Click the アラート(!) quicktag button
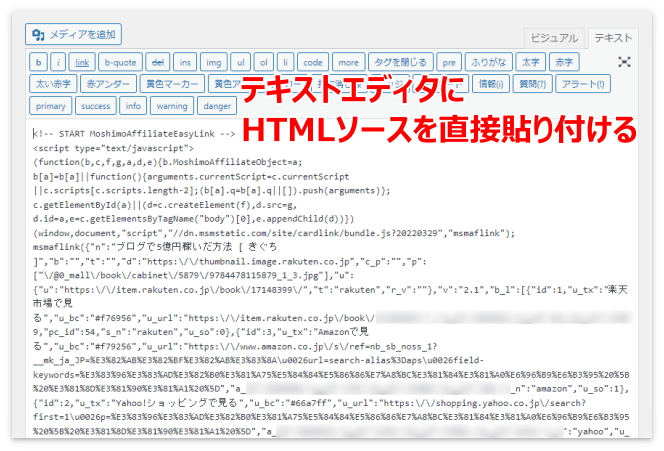 click(583, 84)
